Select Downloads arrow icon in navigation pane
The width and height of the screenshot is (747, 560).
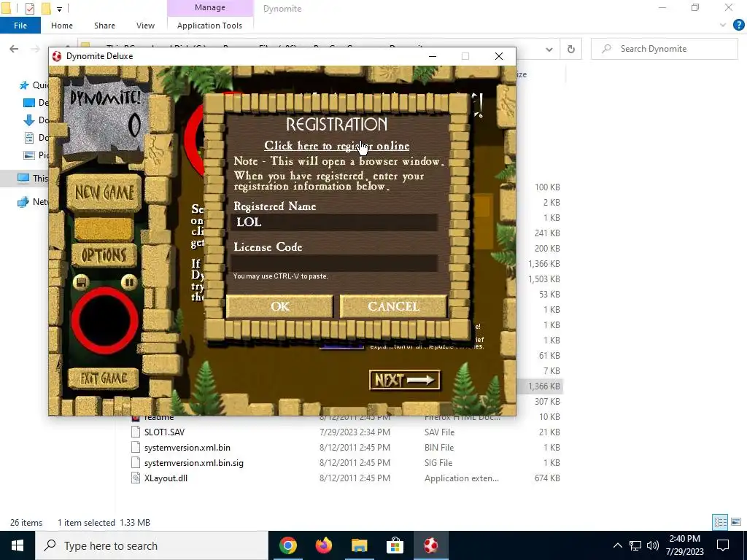pyautogui.click(x=29, y=120)
